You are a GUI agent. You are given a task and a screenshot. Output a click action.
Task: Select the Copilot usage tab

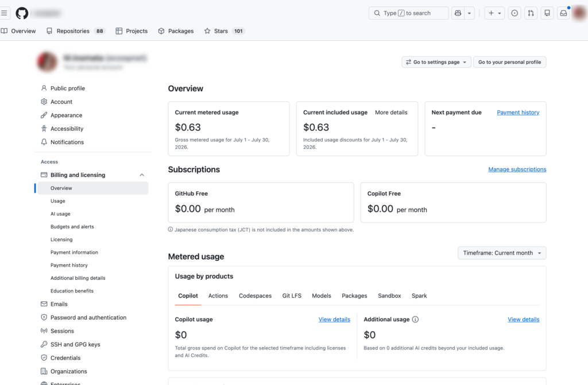tap(188, 296)
